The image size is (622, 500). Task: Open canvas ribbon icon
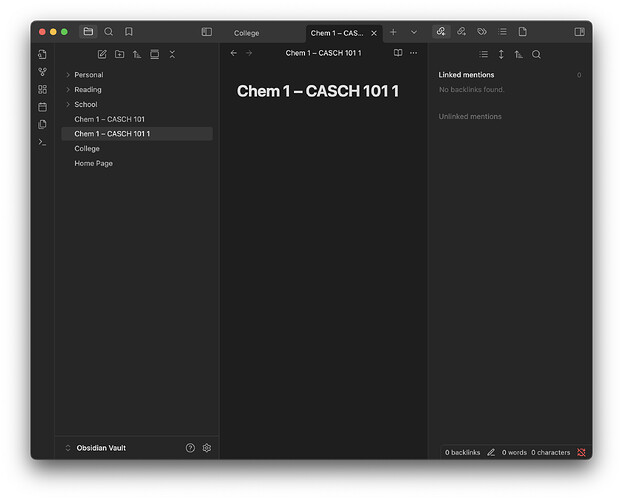pyautogui.click(x=42, y=89)
